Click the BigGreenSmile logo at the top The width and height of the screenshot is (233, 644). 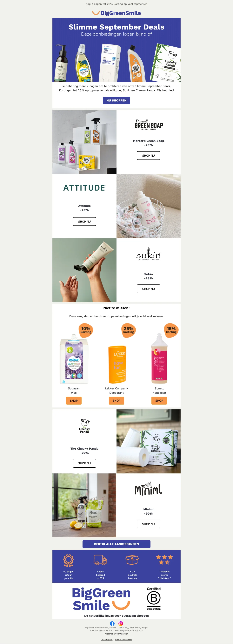(116, 13)
